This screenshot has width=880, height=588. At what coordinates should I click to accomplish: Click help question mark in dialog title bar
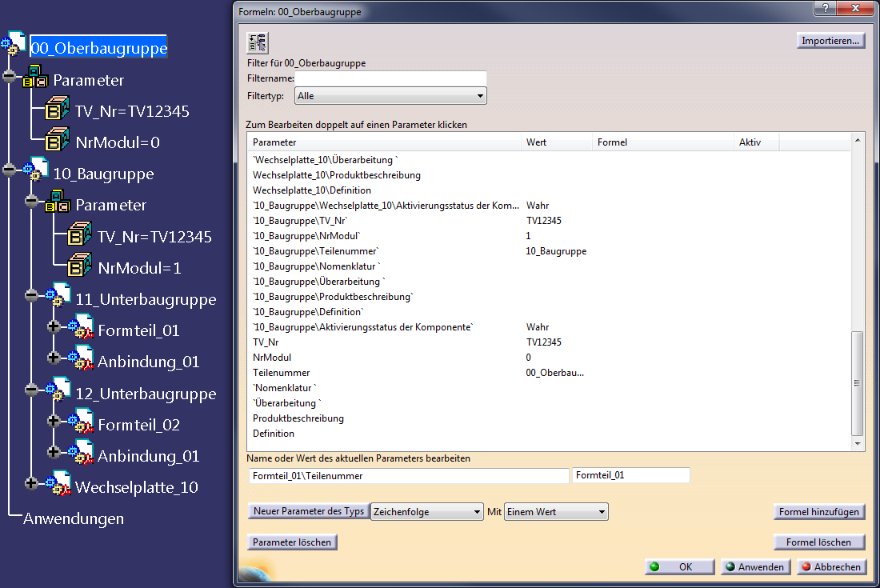pyautogui.click(x=825, y=8)
